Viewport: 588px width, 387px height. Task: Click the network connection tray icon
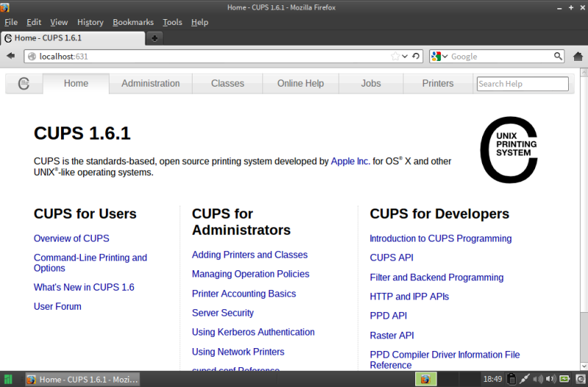[524, 379]
